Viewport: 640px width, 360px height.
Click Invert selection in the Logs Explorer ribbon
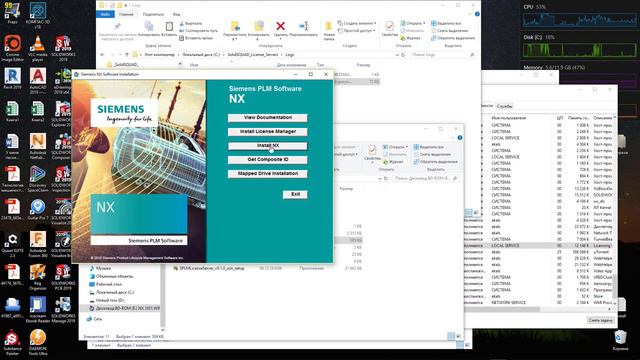[453, 38]
